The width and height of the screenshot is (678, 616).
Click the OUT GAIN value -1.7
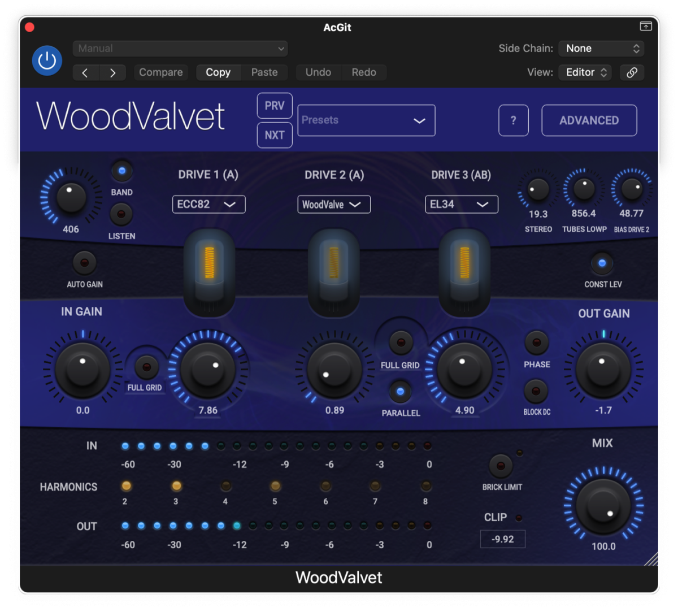[x=603, y=410]
